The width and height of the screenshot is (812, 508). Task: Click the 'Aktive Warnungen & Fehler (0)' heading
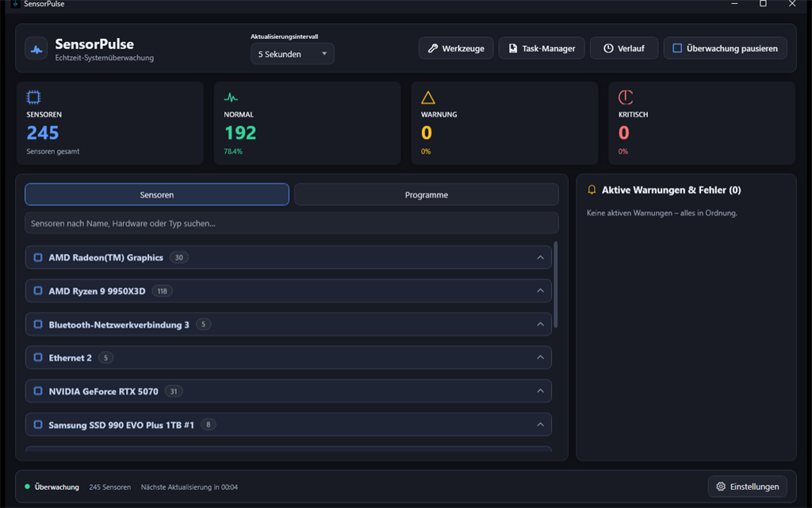671,190
